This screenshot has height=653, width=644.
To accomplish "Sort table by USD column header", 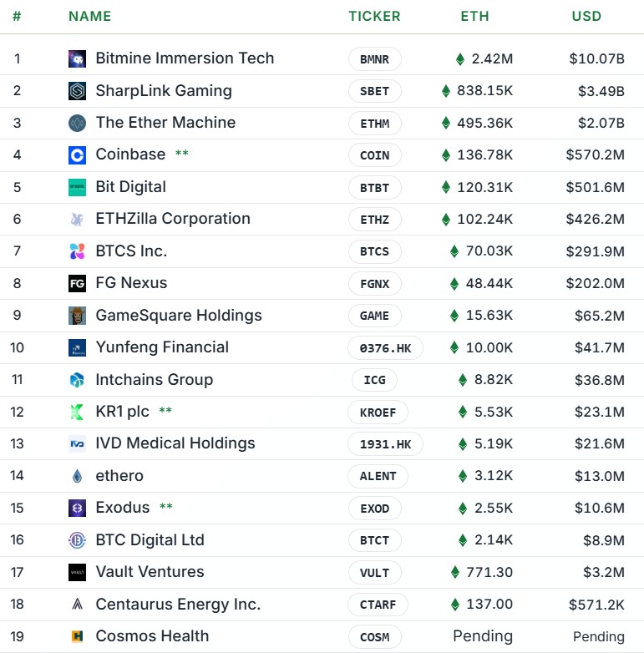I will tap(586, 16).
